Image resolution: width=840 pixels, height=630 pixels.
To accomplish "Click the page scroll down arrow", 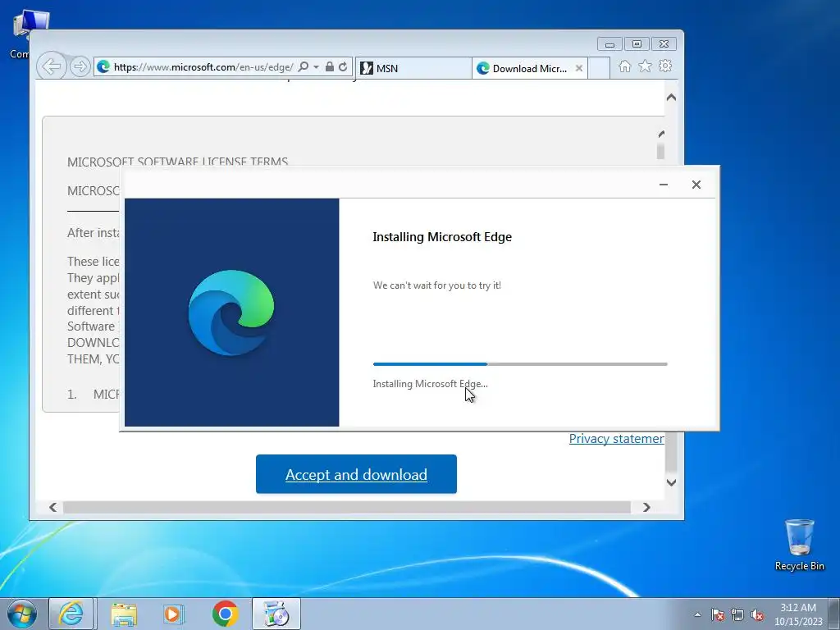I will tap(671, 482).
